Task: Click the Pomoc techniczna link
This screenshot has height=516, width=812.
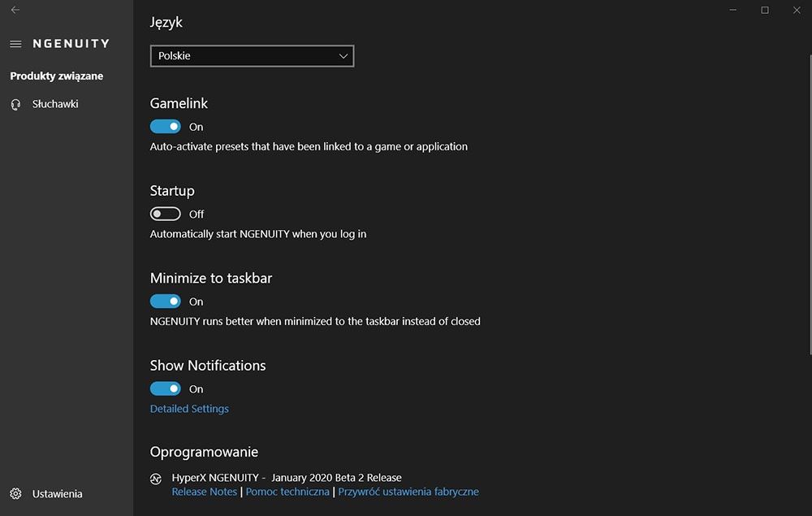Action: (x=287, y=492)
